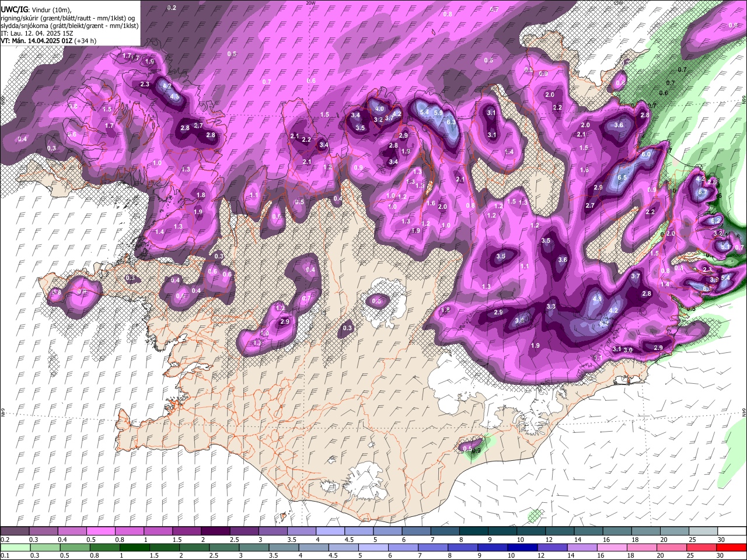Click the dark purple top-row legend swatch starting at 2
The width and height of the screenshot is (747, 560).
215,531
